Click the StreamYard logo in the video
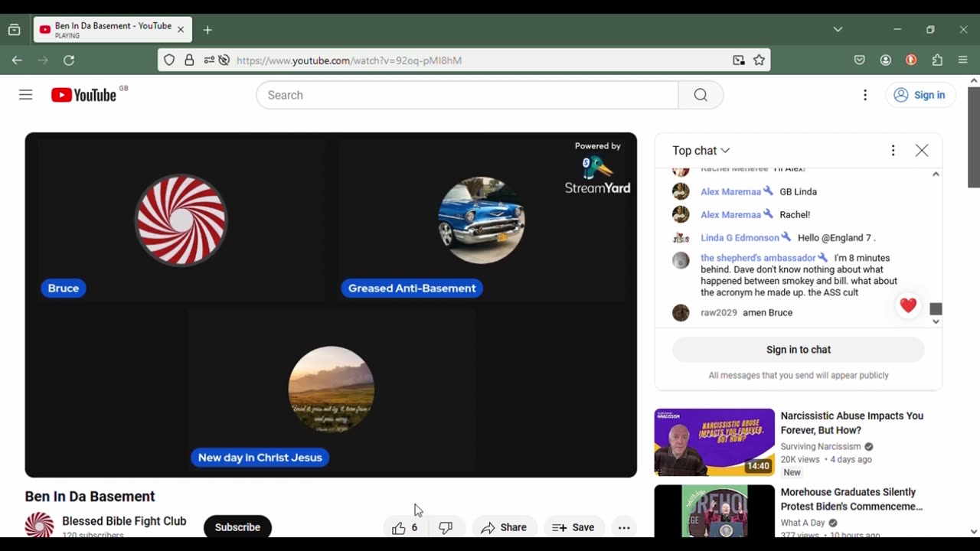 click(597, 174)
